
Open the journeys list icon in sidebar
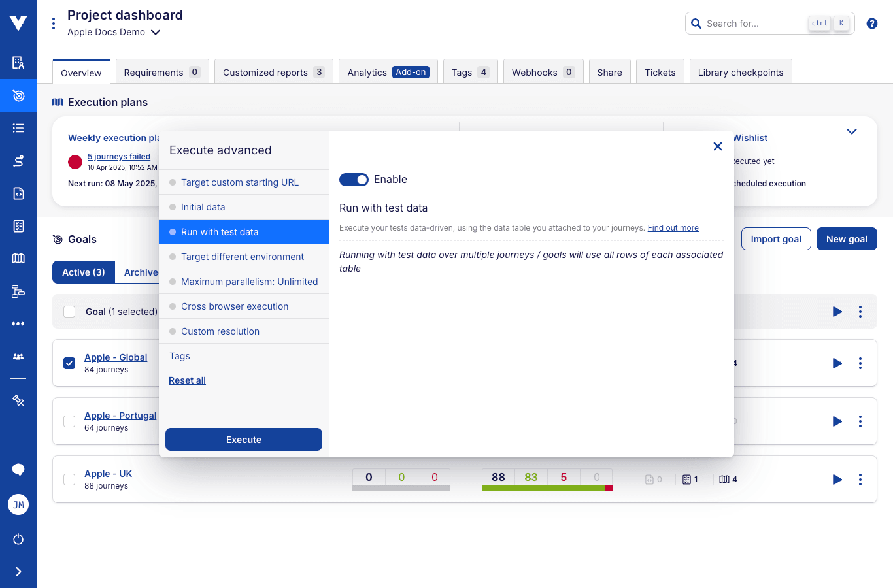coord(18,128)
